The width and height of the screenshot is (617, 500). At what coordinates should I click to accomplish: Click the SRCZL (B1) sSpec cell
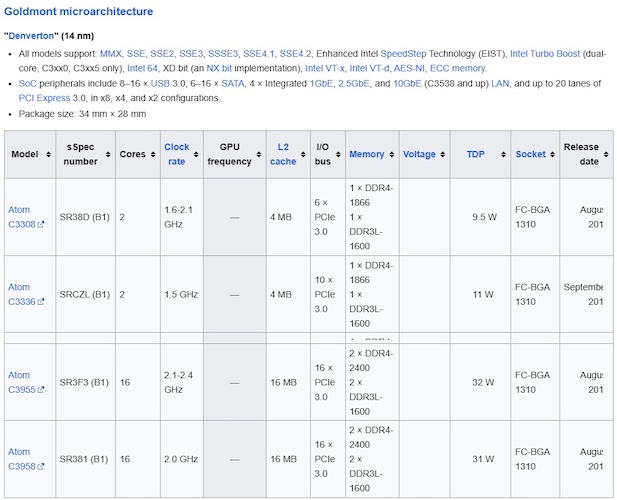coord(85,294)
